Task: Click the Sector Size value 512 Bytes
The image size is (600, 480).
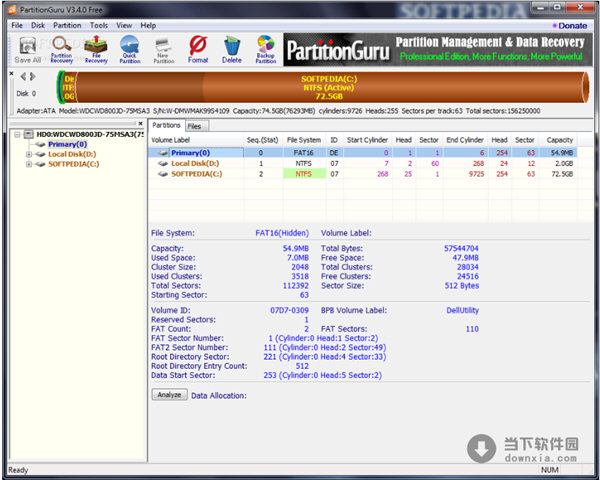Action: (462, 286)
